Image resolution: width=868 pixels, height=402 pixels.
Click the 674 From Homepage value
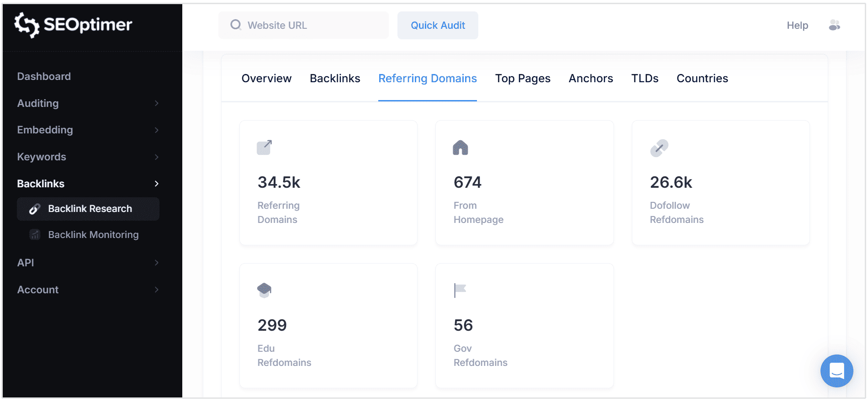(467, 182)
